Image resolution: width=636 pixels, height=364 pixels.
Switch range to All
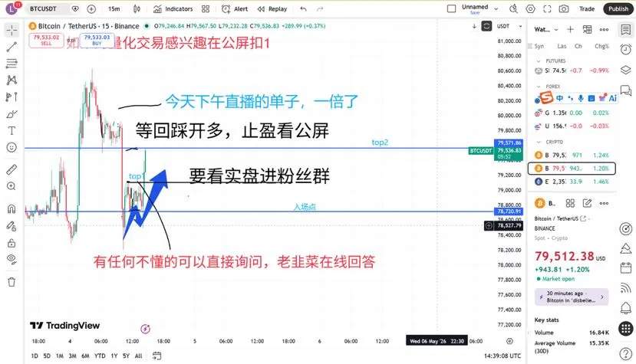138,356
